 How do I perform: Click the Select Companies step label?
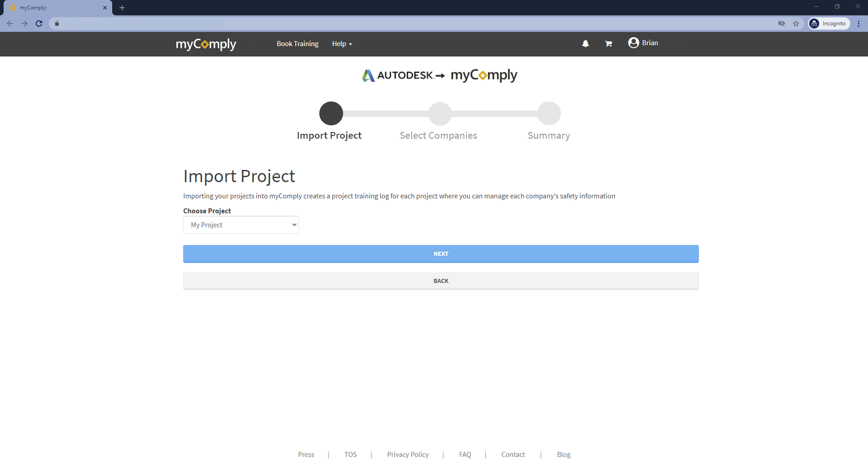point(438,136)
